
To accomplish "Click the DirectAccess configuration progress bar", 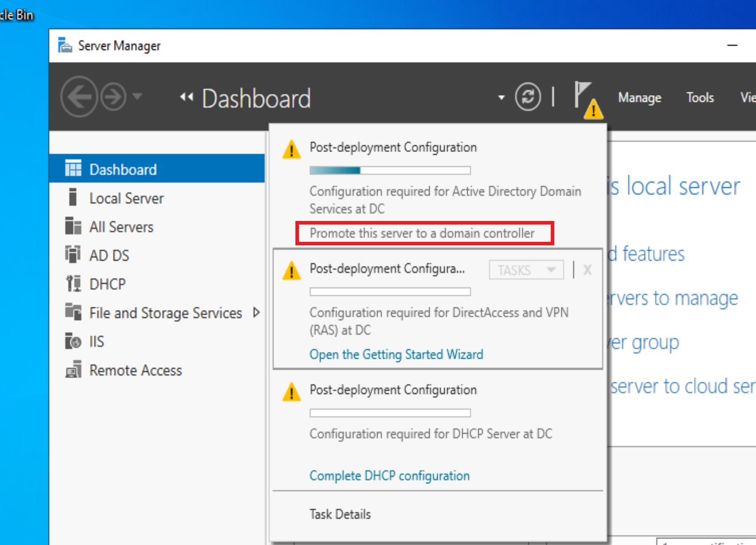I will (x=390, y=292).
